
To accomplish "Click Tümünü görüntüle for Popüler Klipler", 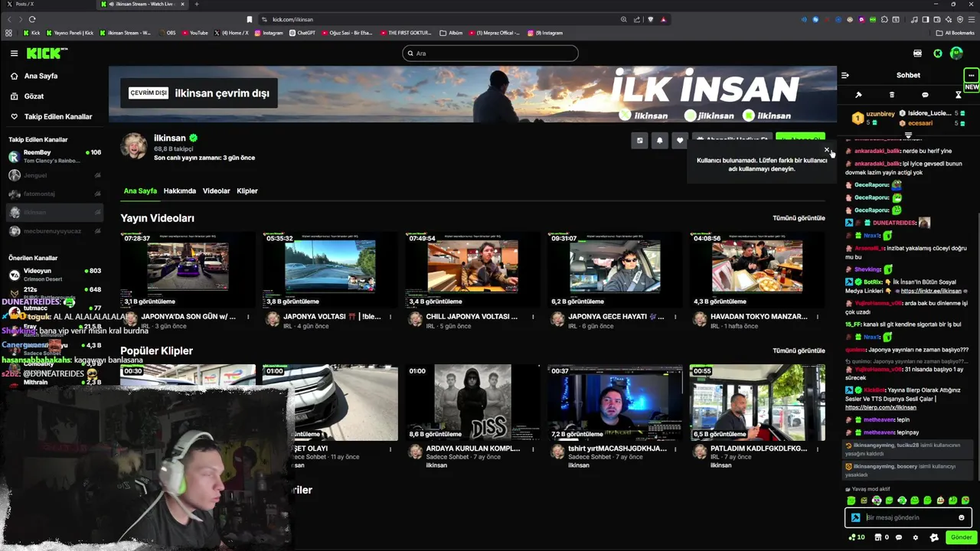I will (x=799, y=350).
